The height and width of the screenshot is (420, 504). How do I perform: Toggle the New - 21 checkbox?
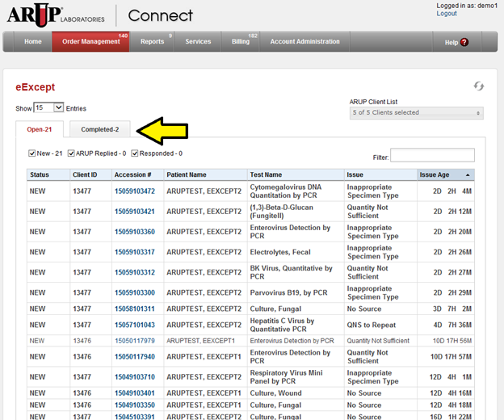(31, 153)
